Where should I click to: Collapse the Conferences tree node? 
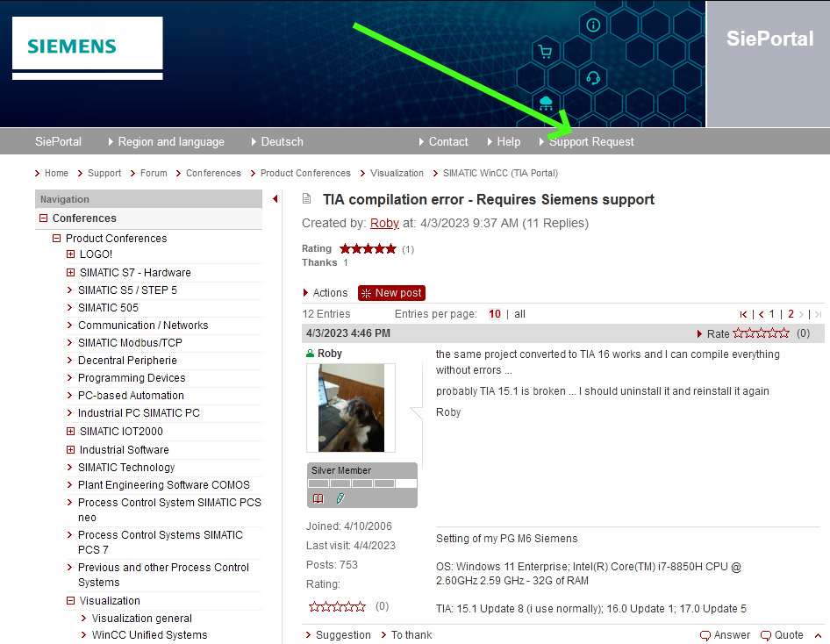43,218
